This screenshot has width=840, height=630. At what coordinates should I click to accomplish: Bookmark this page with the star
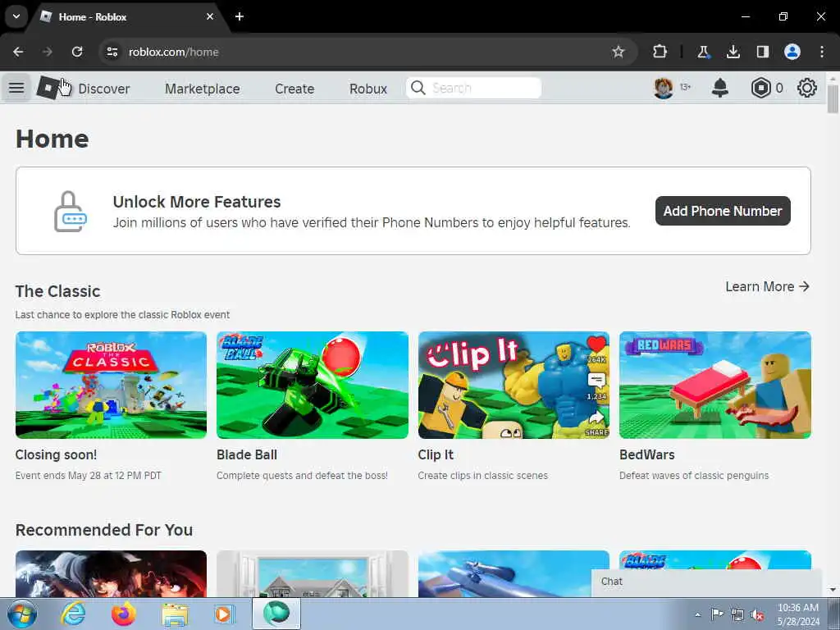tap(619, 52)
